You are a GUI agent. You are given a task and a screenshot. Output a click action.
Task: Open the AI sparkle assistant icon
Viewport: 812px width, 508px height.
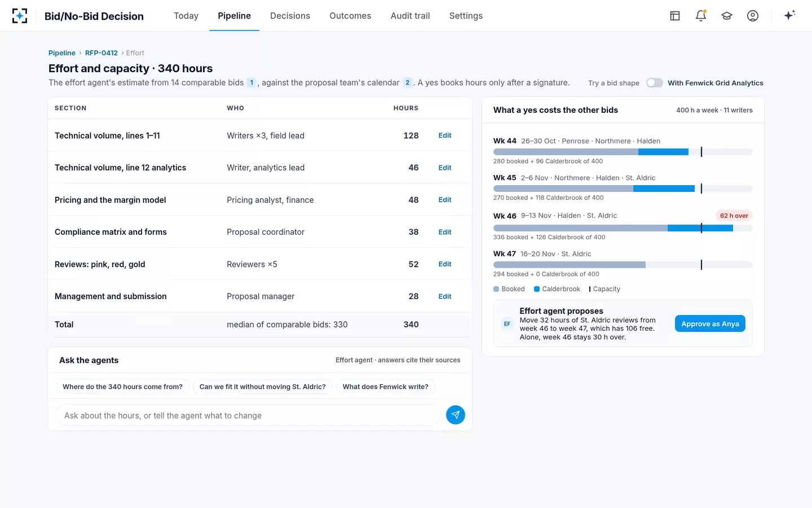789,15
